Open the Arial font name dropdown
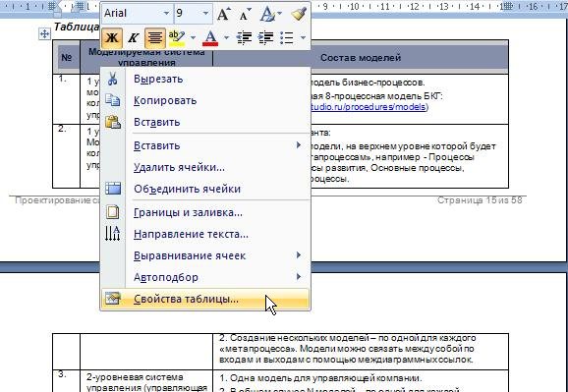 [x=166, y=14]
